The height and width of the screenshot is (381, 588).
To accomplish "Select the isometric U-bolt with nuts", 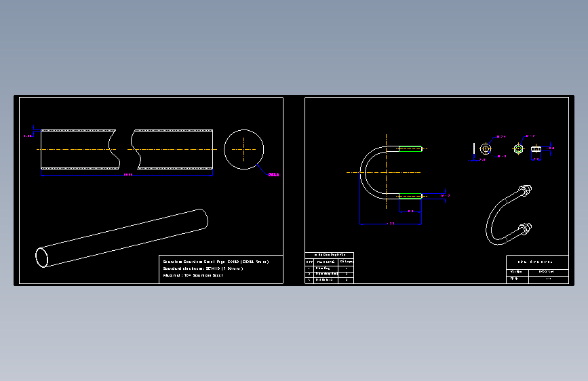I will pos(509,215).
